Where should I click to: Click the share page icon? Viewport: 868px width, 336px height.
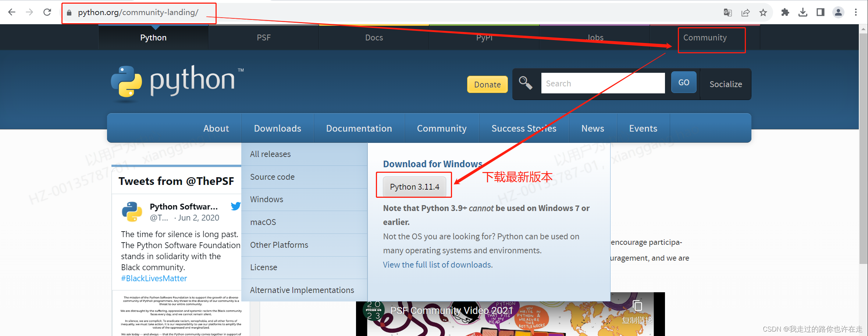point(746,12)
